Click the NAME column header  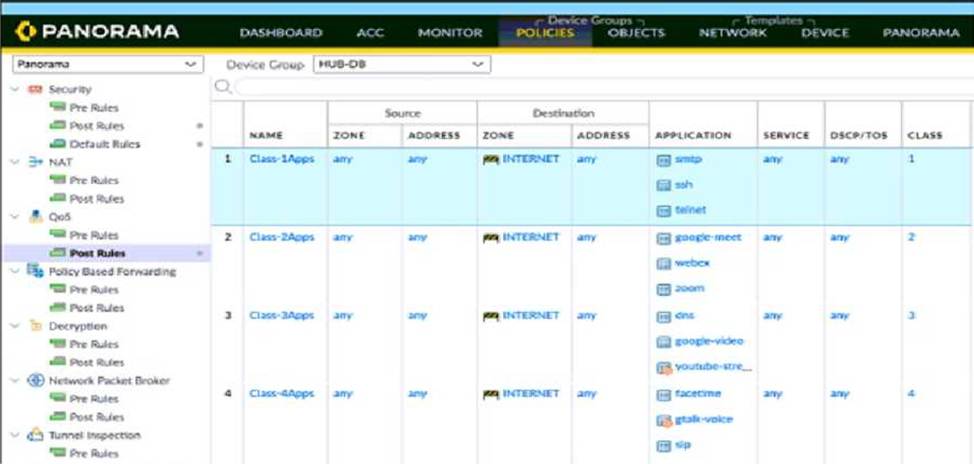click(x=266, y=135)
